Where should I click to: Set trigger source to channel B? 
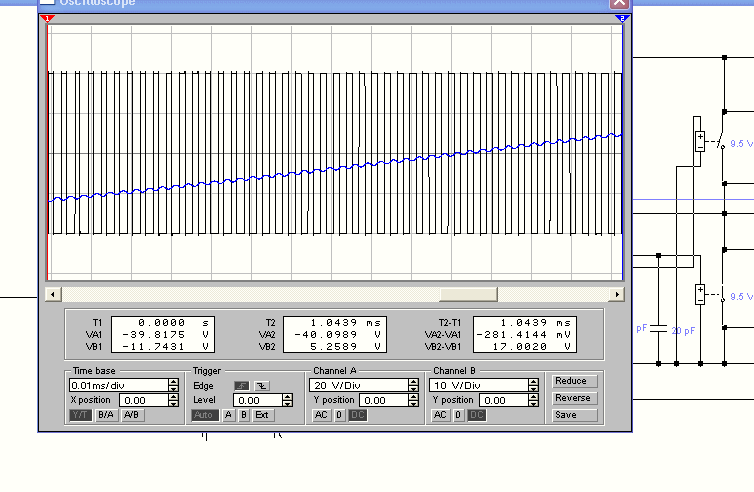pos(244,415)
